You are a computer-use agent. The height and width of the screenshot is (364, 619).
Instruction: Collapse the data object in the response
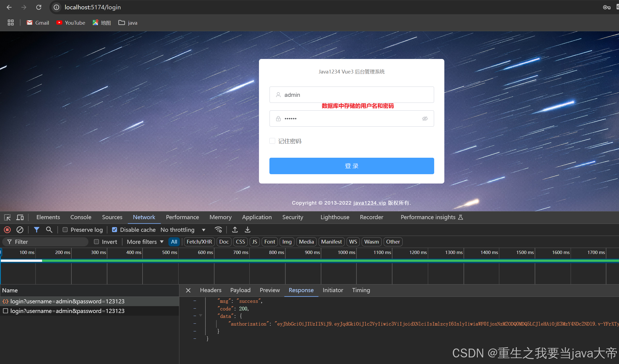(201, 316)
